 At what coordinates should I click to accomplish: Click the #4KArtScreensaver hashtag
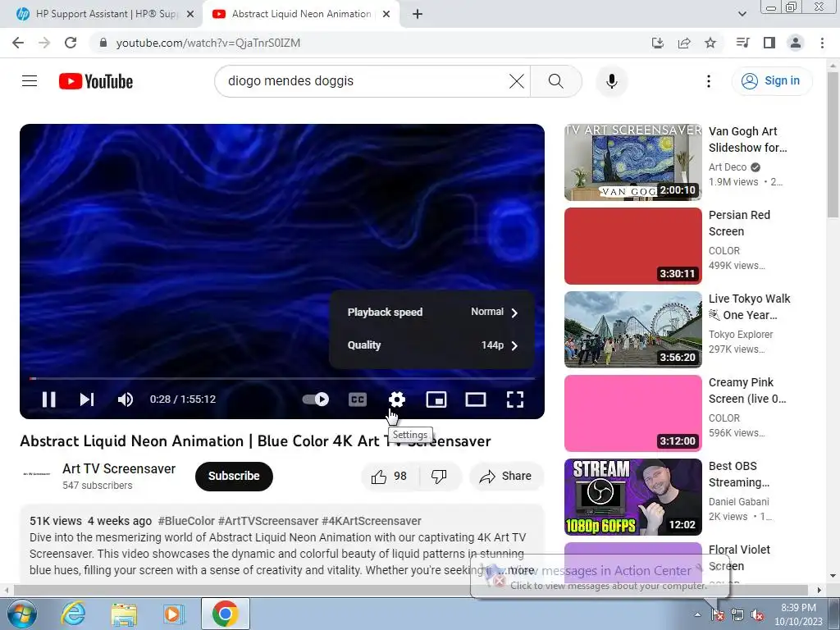click(372, 521)
